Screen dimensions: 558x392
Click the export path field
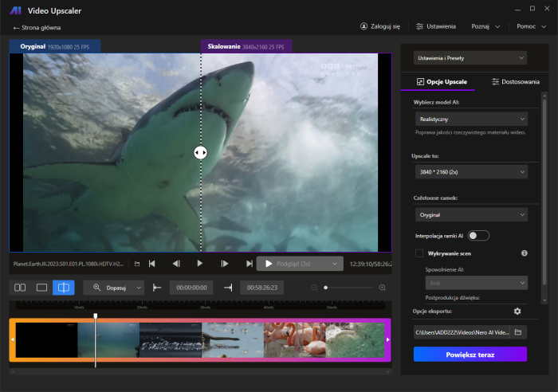point(462,332)
